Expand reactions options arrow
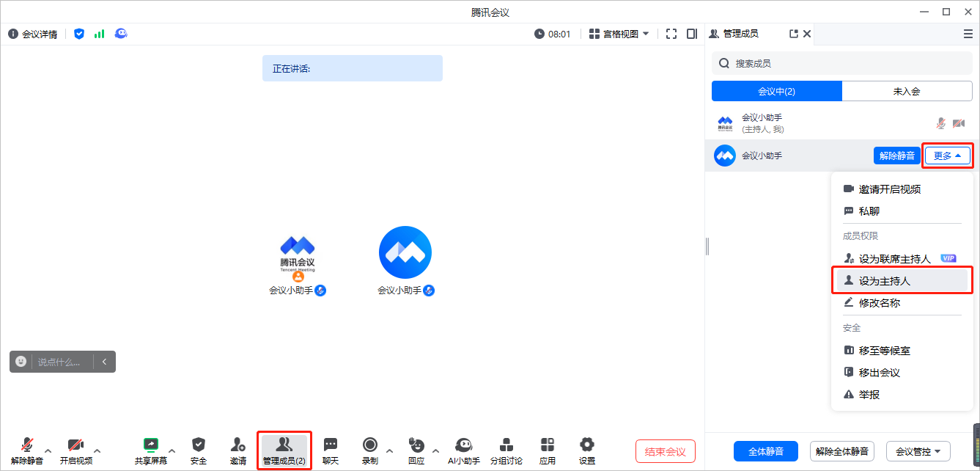The width and height of the screenshot is (980, 471). click(x=435, y=450)
